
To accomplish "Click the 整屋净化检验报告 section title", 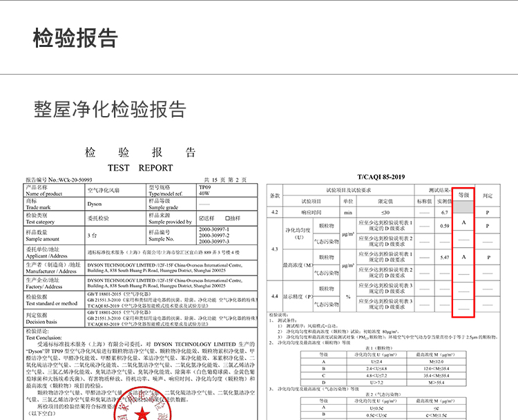I will coord(111,109).
